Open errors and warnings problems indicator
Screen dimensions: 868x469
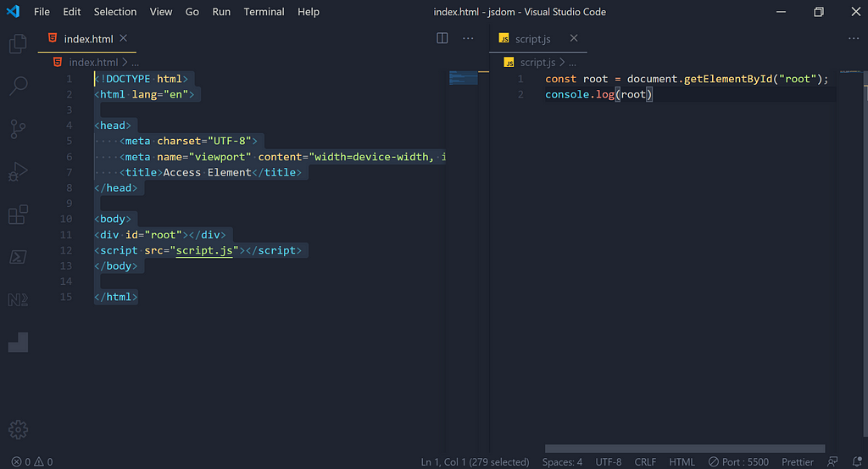click(32, 462)
